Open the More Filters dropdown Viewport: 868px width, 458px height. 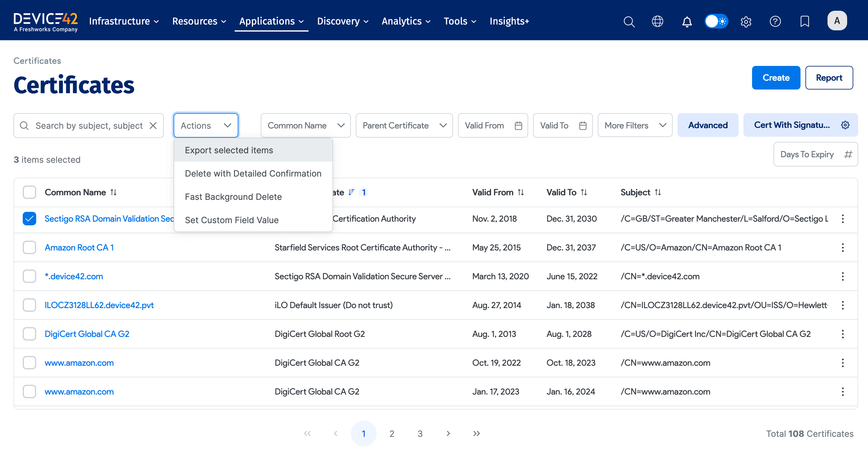(x=635, y=126)
